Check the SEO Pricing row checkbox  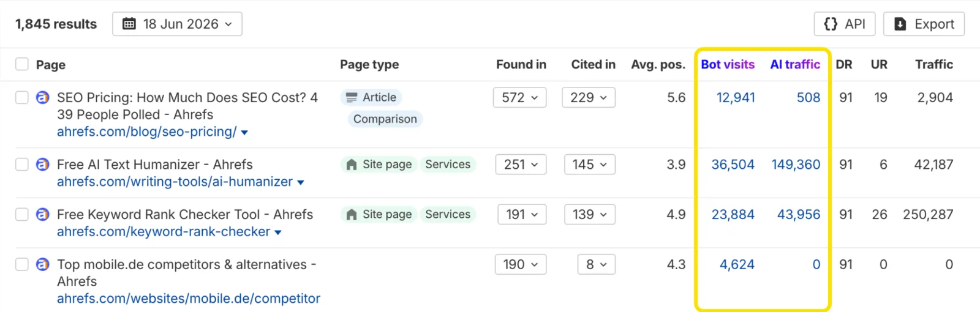22,97
